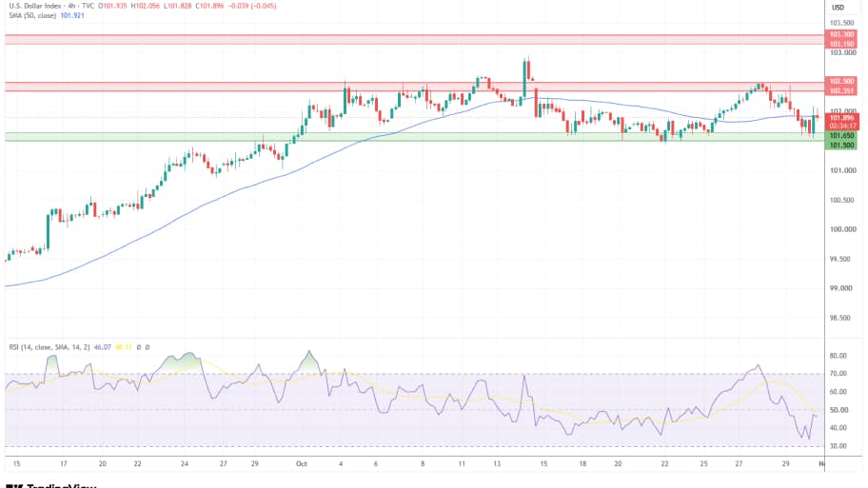Image resolution: width=868 pixels, height=488 pixels.
Task: Click the date axis label 25
Action: click(x=703, y=463)
